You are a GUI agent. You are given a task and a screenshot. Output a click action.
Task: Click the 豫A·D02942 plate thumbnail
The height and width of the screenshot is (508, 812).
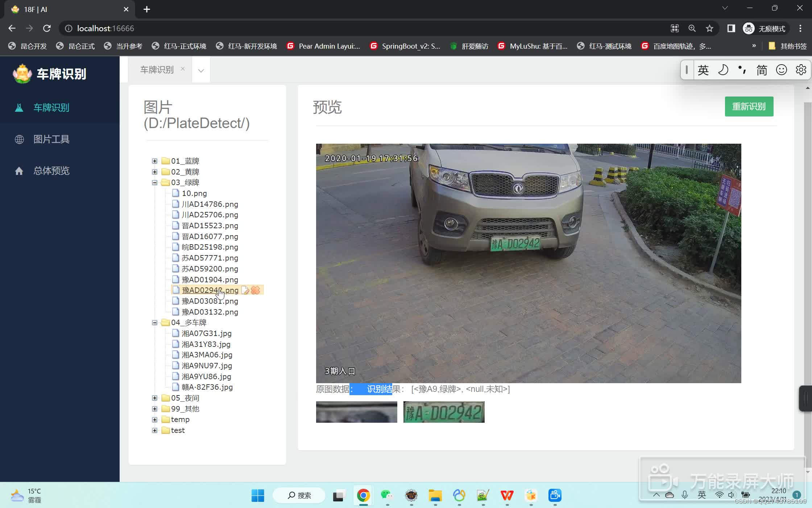tap(443, 412)
